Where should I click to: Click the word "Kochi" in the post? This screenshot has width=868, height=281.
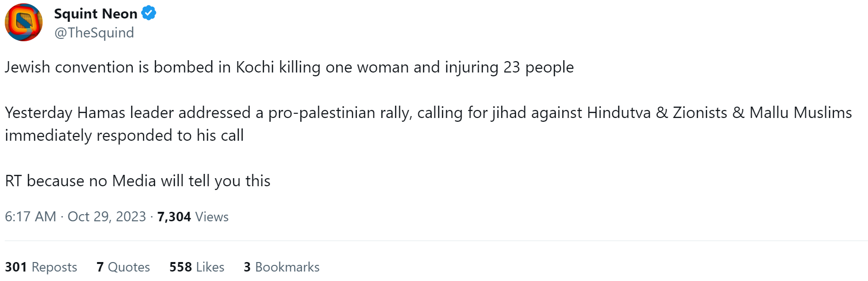click(255, 67)
